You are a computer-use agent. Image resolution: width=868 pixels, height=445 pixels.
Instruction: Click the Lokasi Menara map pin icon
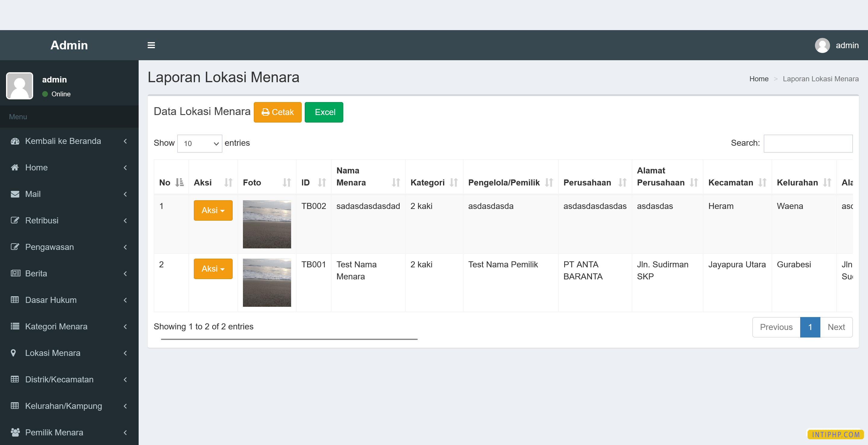pyautogui.click(x=14, y=353)
